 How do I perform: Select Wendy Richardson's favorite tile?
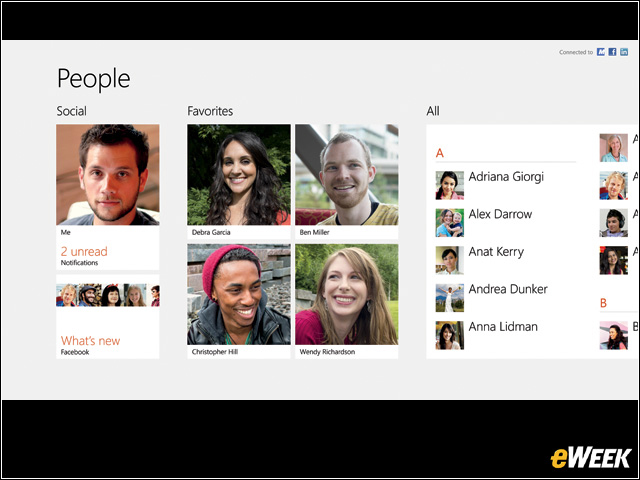point(347,301)
